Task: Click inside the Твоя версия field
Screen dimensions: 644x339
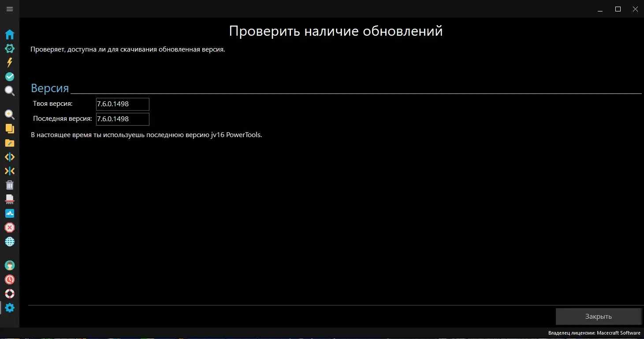Action: (122, 104)
